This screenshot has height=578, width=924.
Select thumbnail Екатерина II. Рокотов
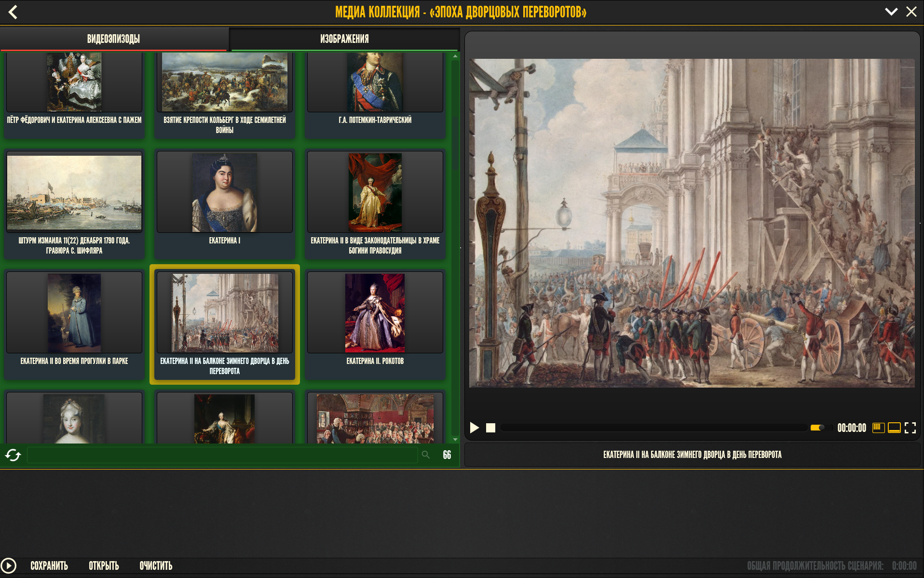(375, 324)
